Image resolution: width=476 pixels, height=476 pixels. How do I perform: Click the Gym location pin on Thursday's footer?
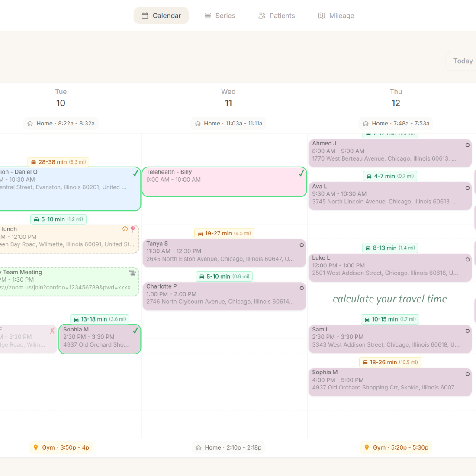[367, 447]
